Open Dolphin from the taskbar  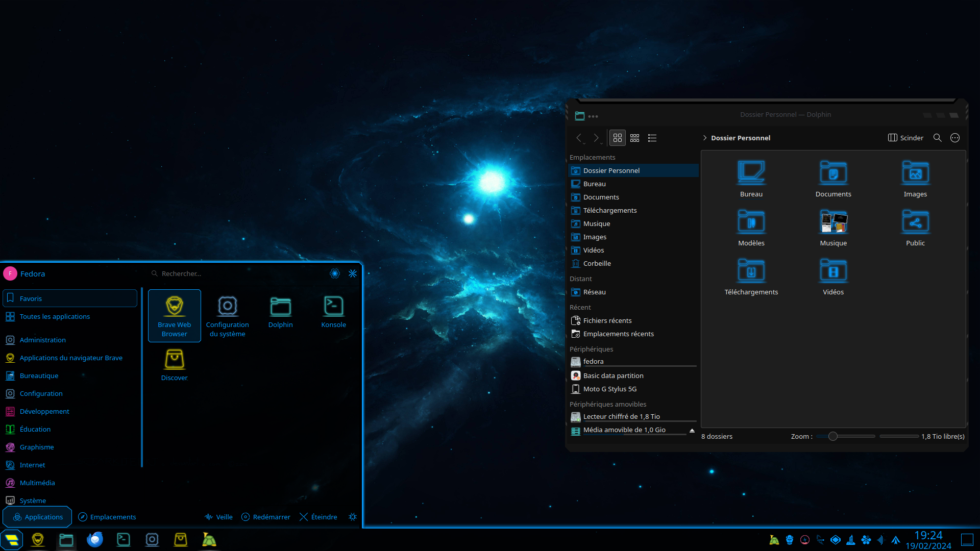pyautogui.click(x=66, y=539)
